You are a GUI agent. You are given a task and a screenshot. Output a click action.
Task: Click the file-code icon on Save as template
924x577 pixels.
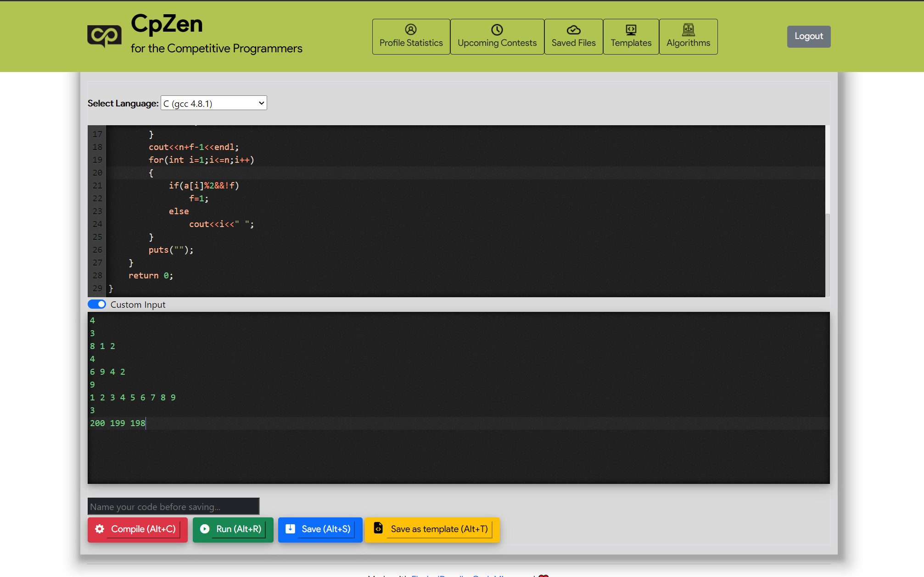click(x=378, y=528)
